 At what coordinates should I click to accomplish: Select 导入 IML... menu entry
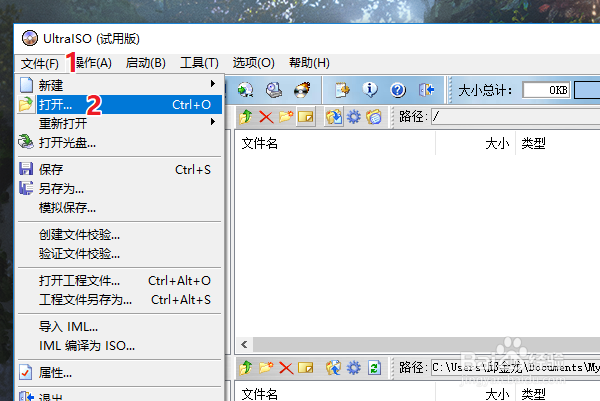point(119,326)
